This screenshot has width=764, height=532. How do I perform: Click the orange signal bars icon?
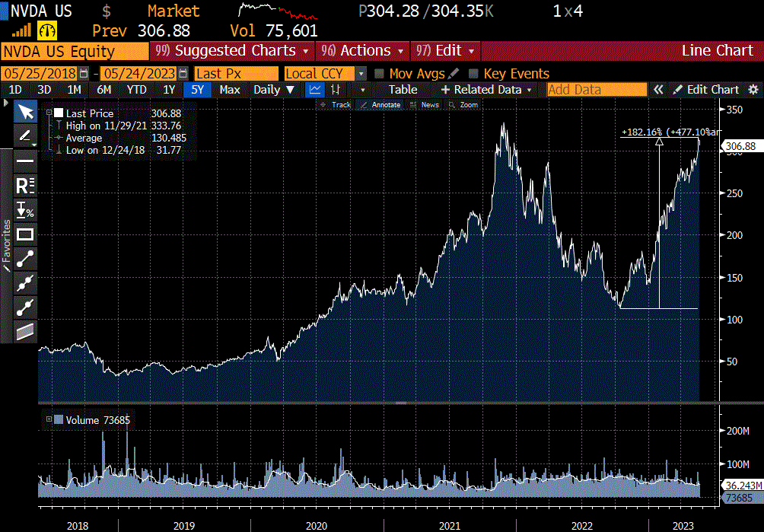tap(21, 31)
